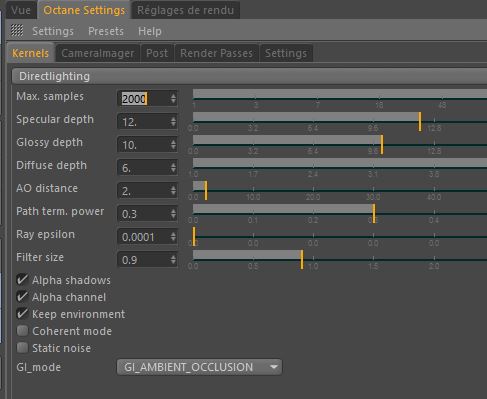Switch to the Vue tab
Viewport: 487px width, 399px height.
pos(21,10)
